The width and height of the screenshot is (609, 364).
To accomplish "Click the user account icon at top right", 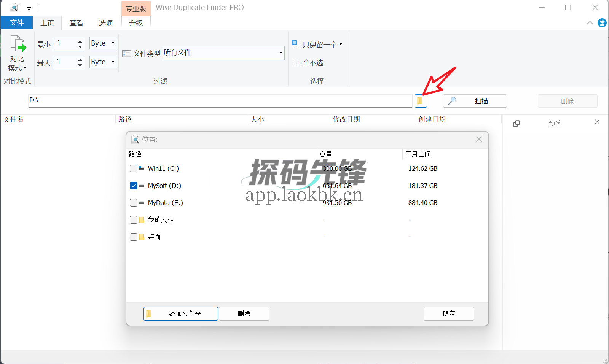I will [602, 23].
